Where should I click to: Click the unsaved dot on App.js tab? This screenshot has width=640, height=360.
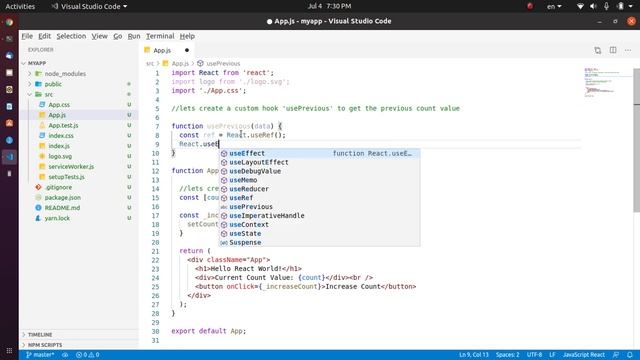click(187, 50)
